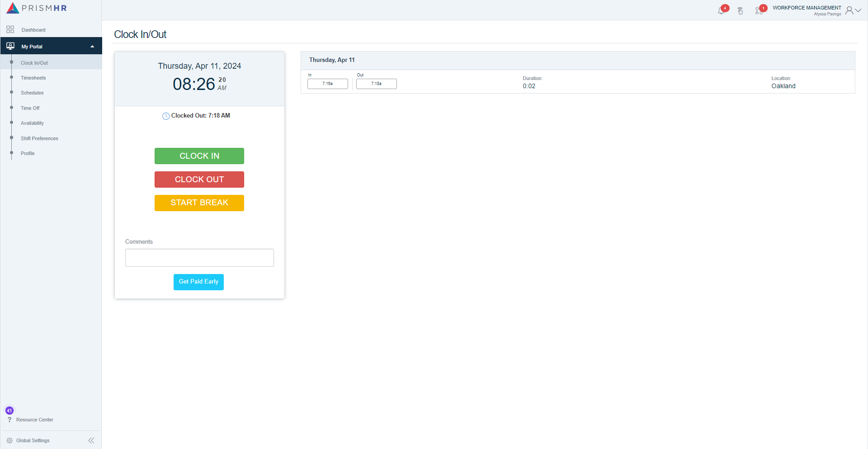Open the org chart icon with badge
This screenshot has width=868, height=449.
pyautogui.click(x=759, y=10)
